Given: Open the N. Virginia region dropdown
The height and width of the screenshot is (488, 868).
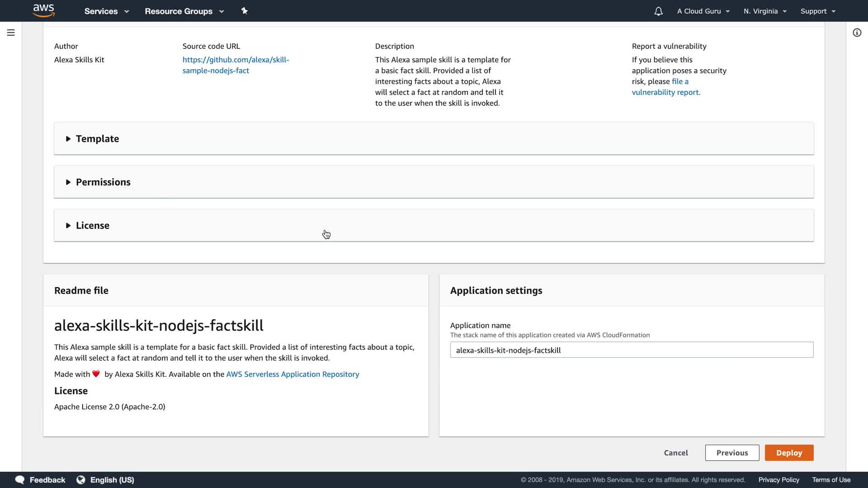Looking at the screenshot, I should (765, 11).
